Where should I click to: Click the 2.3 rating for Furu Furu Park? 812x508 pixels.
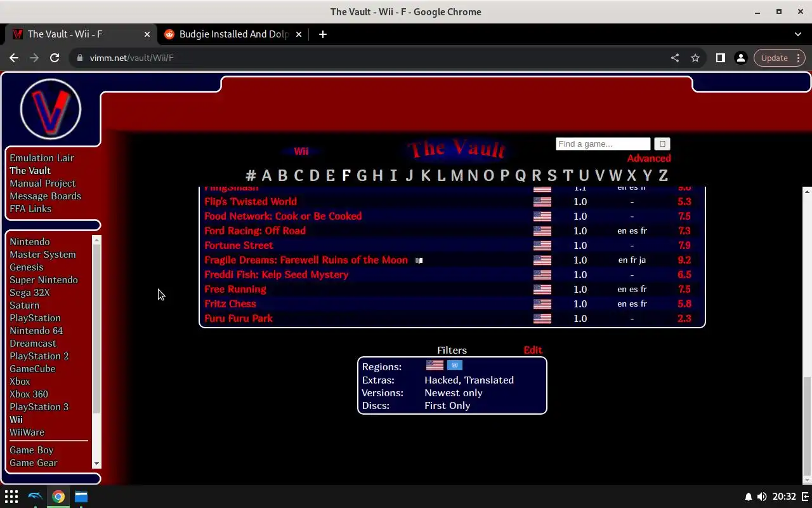[684, 319]
